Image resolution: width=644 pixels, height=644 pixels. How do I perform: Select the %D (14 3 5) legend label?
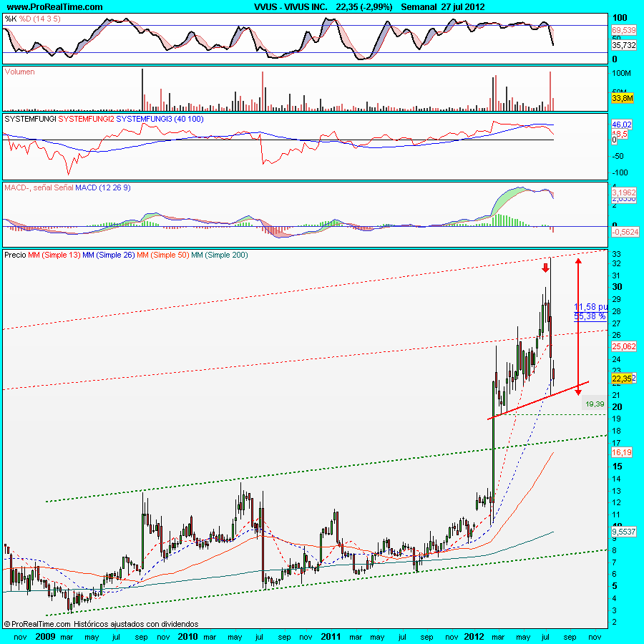pos(40,19)
